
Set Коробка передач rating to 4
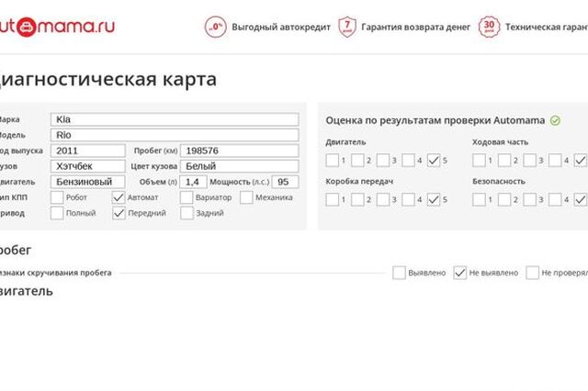[x=408, y=199]
